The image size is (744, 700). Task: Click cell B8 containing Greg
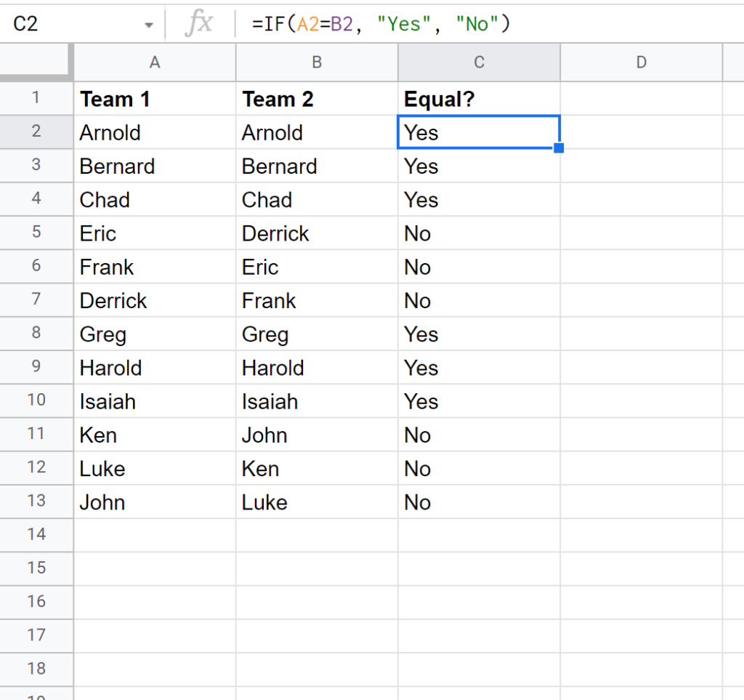pos(316,334)
